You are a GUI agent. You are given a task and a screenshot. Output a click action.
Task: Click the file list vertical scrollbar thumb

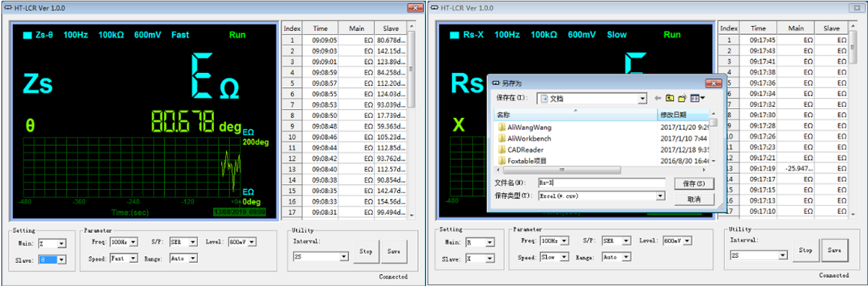coord(713,122)
